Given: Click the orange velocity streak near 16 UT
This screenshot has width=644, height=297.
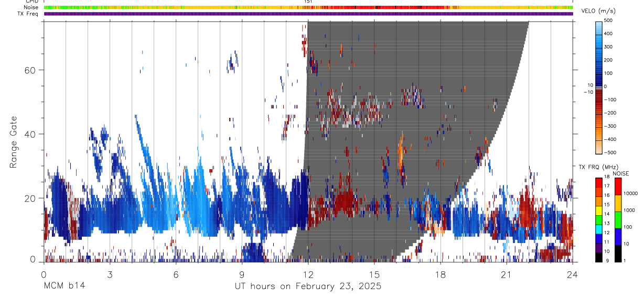Looking at the screenshot, I should (x=401, y=152).
